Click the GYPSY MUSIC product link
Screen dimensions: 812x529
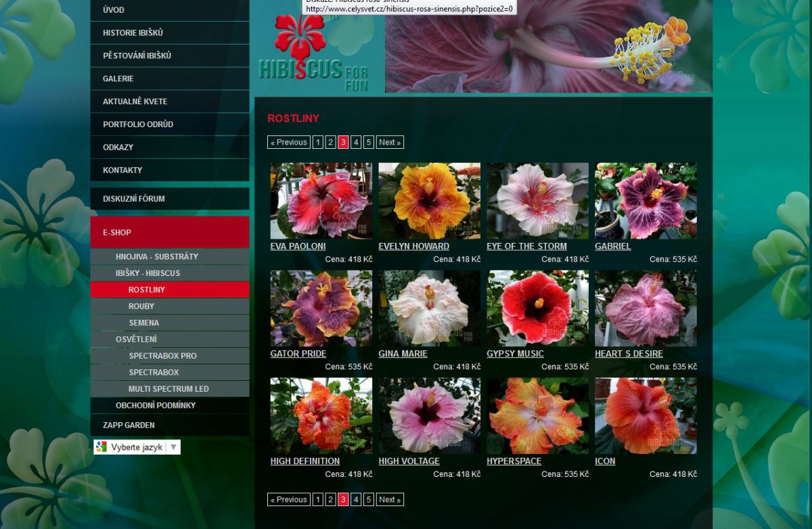click(x=516, y=354)
